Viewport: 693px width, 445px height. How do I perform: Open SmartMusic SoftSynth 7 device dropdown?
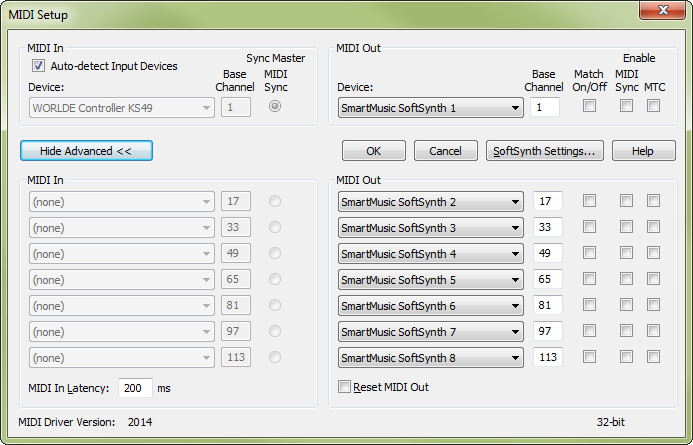click(x=430, y=332)
